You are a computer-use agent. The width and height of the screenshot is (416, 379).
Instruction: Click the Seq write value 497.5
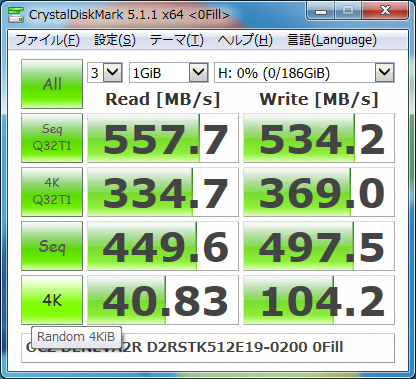[x=319, y=246]
